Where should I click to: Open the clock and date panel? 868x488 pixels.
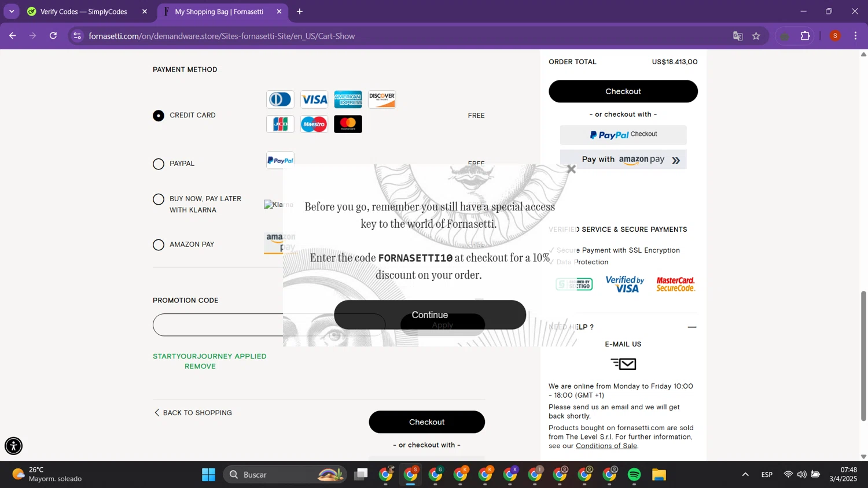pyautogui.click(x=843, y=475)
